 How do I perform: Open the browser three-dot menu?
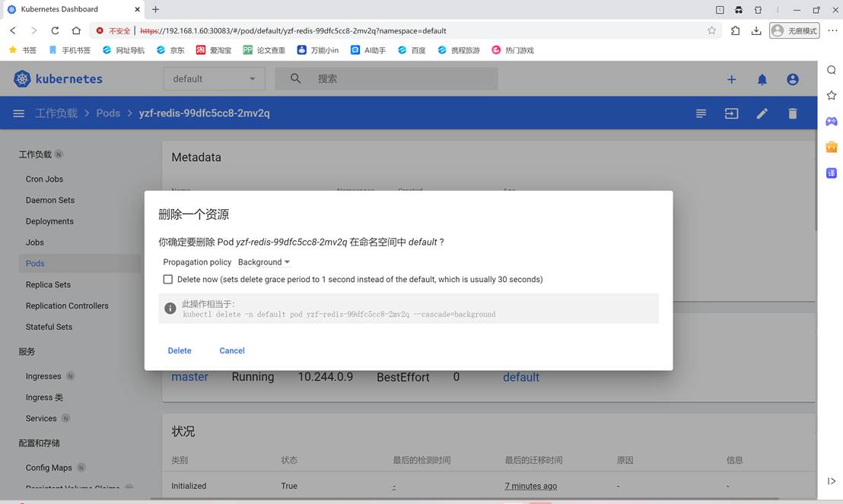(x=832, y=30)
